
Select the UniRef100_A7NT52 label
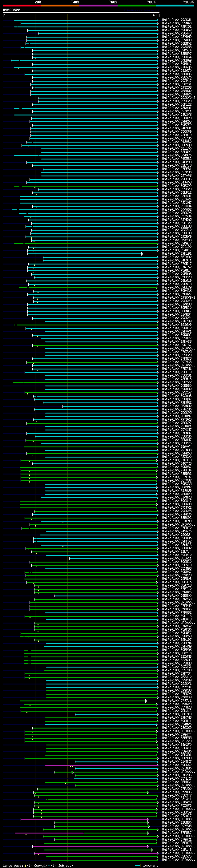[176, 267]
